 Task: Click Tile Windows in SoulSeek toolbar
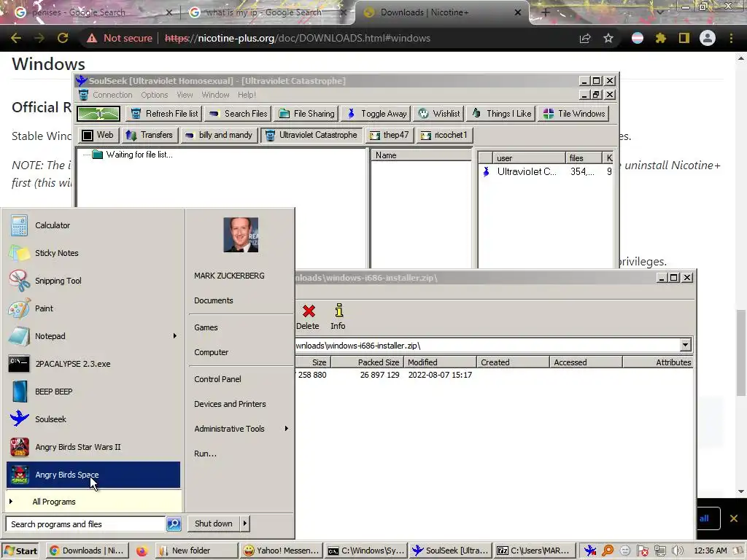pos(573,113)
